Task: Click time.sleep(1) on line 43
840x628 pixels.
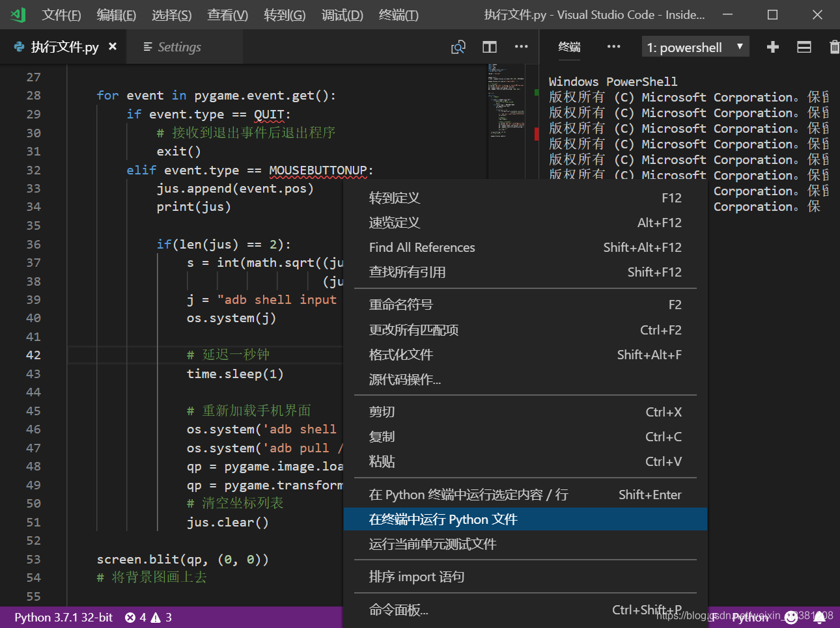Action: pyautogui.click(x=235, y=374)
